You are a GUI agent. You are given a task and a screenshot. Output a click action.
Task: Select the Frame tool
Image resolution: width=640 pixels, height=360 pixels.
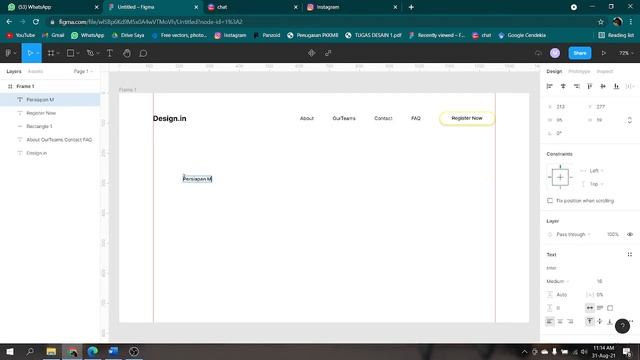click(x=51, y=53)
